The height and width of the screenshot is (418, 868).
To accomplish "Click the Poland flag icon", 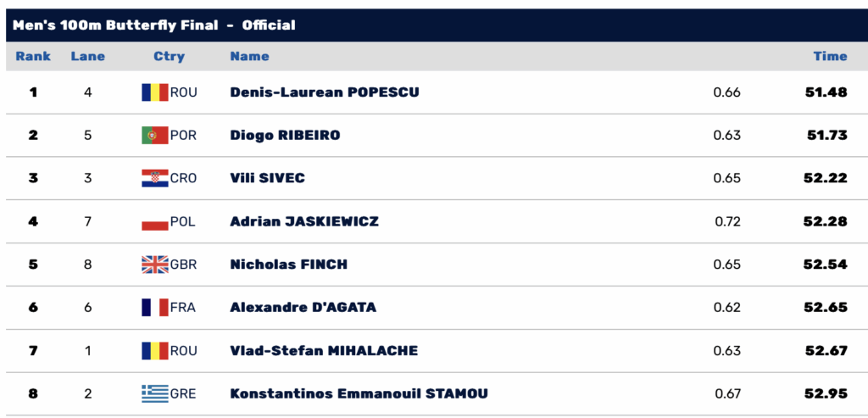I will tap(155, 222).
